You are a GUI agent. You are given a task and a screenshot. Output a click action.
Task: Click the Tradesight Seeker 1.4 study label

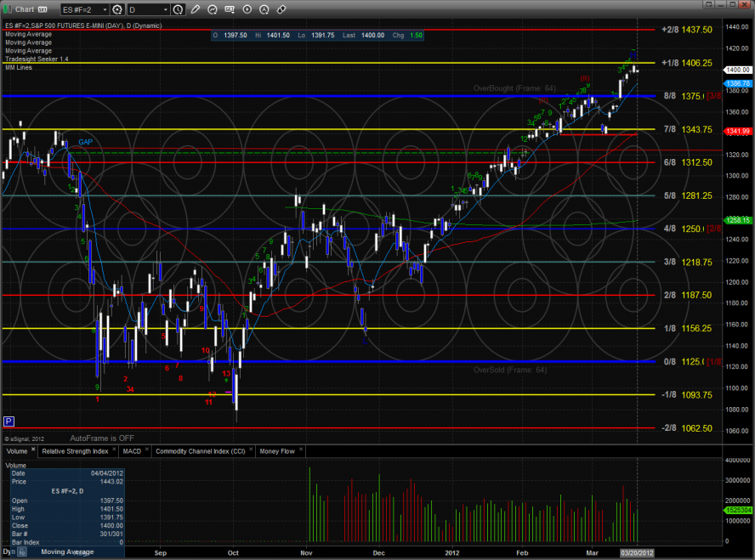point(37,59)
